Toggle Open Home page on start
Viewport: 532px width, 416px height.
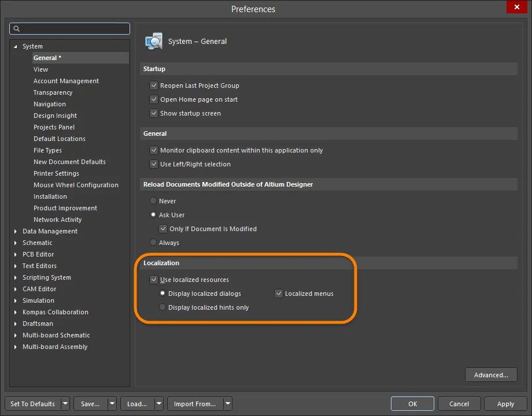154,99
